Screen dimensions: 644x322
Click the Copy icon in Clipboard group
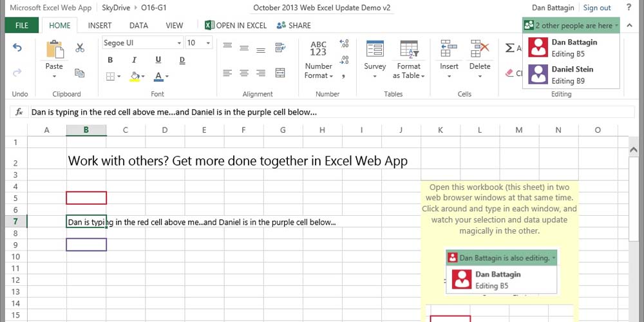[x=80, y=73]
